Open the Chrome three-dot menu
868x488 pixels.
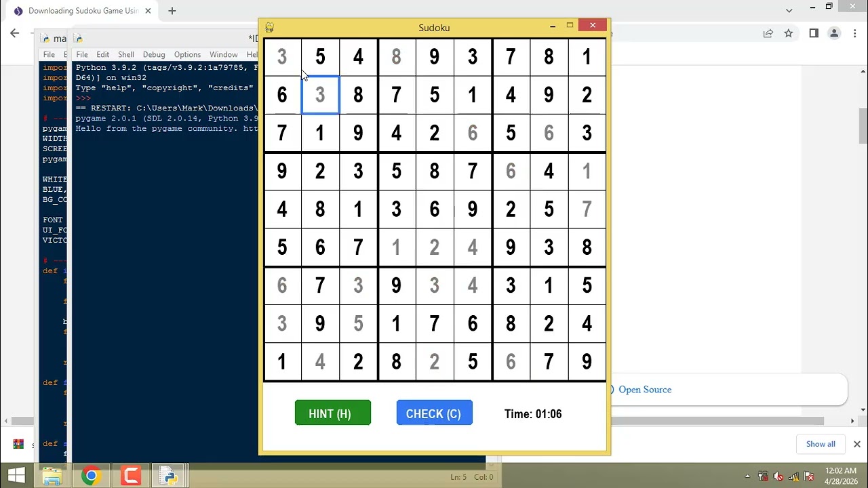[x=854, y=33]
